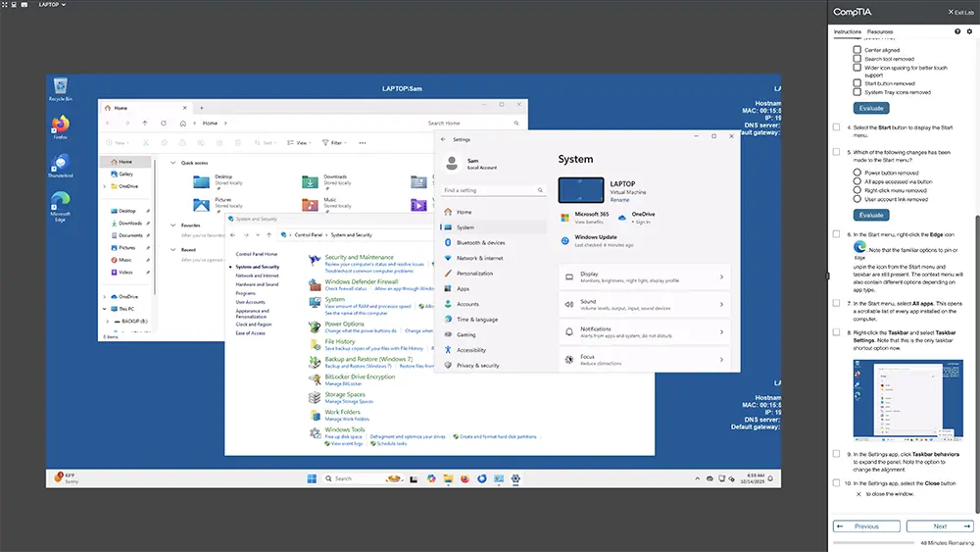
Task: Click the Next button in lab panel
Action: pos(939,527)
